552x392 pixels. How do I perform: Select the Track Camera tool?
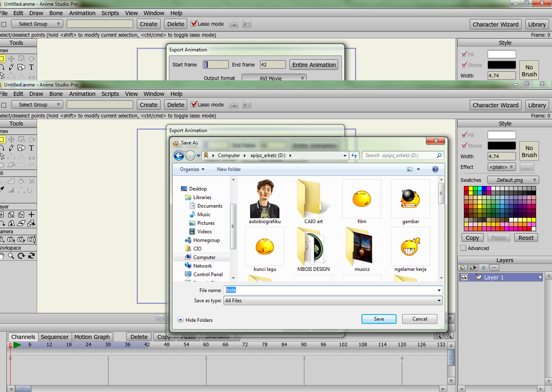point(1,239)
